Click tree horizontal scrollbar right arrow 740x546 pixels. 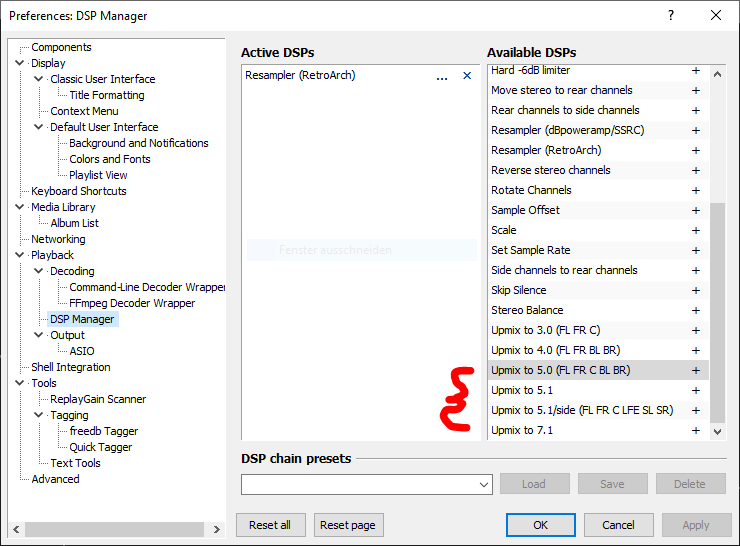point(217,529)
